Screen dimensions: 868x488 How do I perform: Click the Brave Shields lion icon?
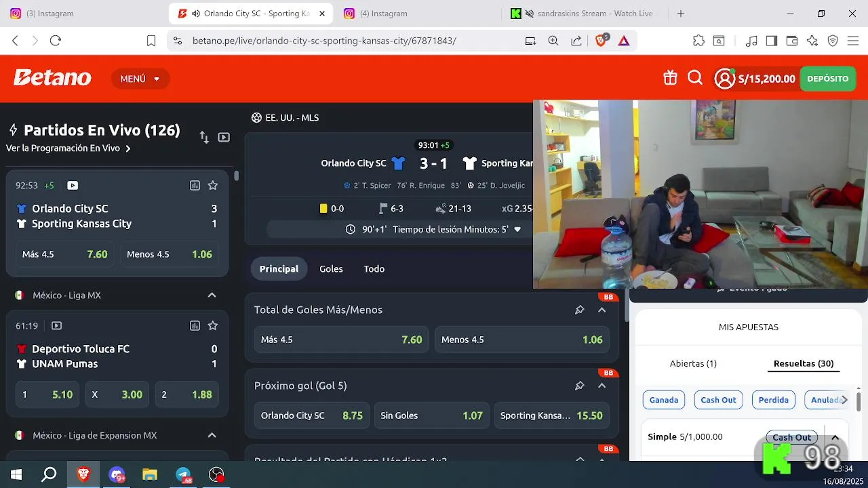pos(601,41)
